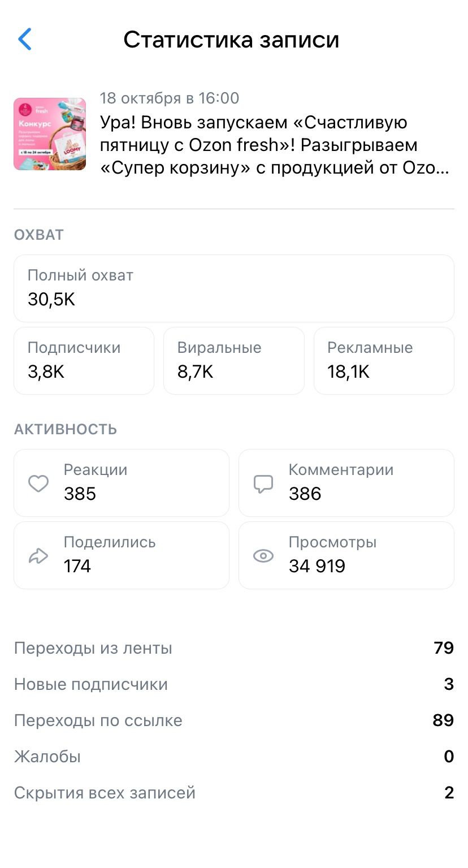Select the Виральные reach card
This screenshot has width=468, height=868.
tap(233, 361)
